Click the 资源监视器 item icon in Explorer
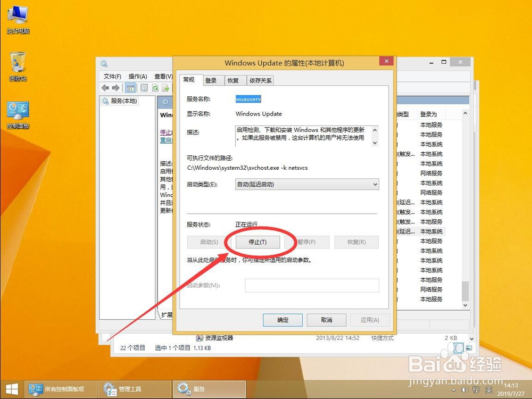 pos(200,338)
